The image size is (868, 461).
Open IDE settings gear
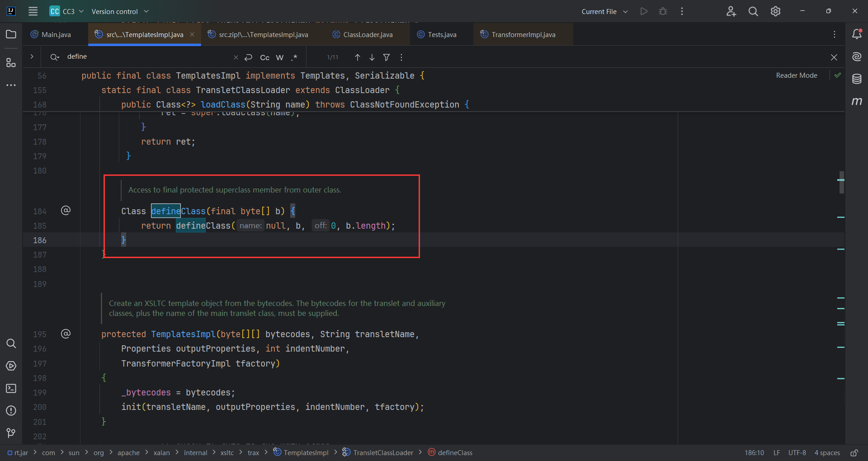[775, 11]
